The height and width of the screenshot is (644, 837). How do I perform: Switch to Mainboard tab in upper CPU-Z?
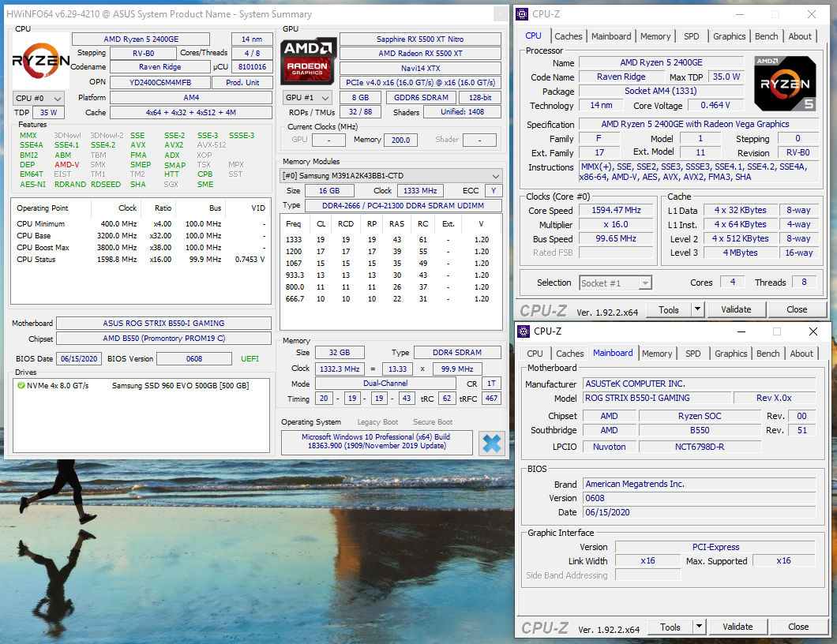[611, 36]
